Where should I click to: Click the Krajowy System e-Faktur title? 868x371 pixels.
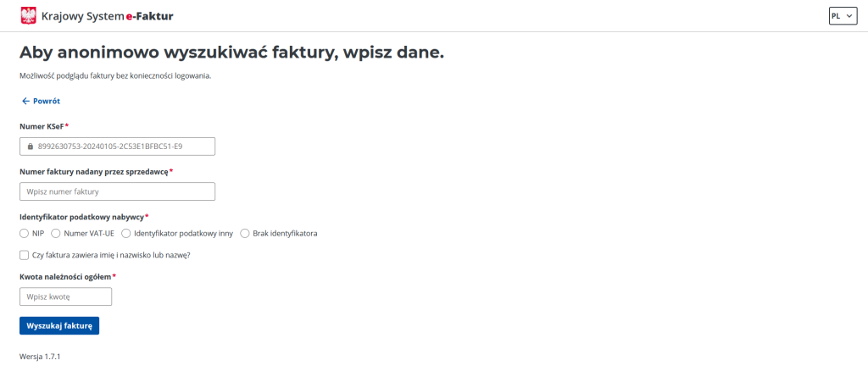coord(108,17)
